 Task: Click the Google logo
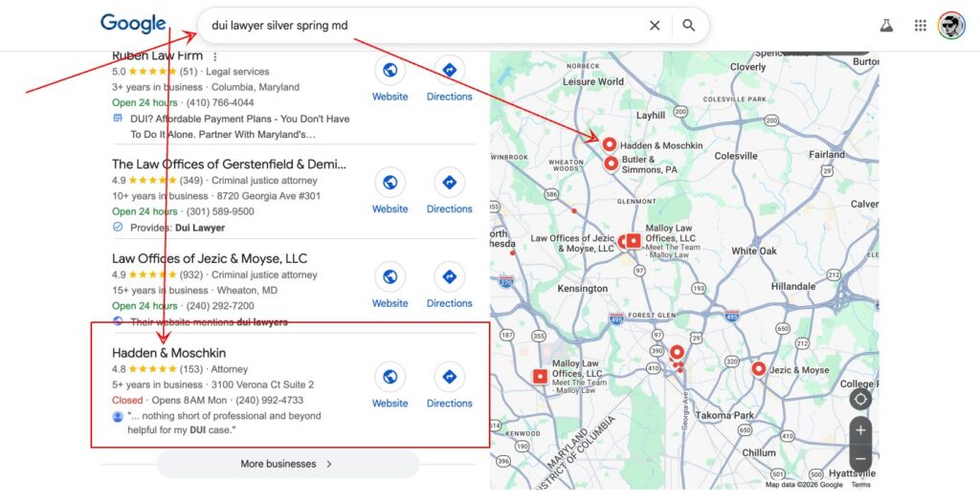(133, 24)
